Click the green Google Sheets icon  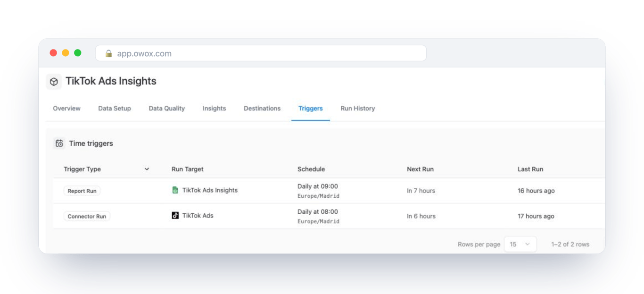[175, 190]
